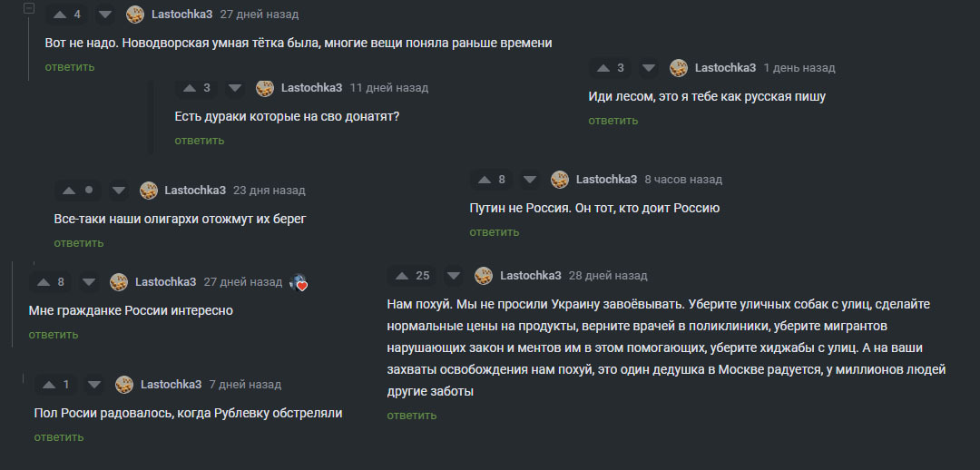Upvote the "Путин не Россия" comment
Image resolution: width=980 pixels, height=470 pixels.
[x=482, y=180]
